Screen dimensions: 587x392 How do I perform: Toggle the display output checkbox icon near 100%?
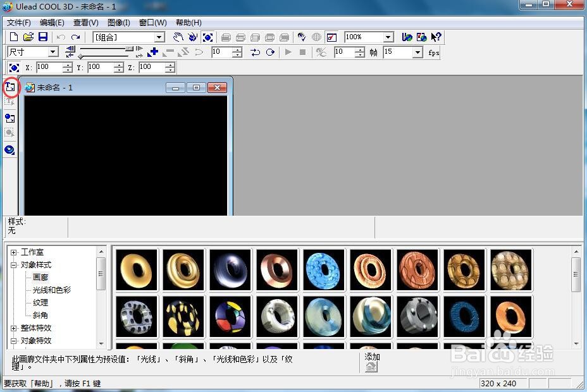click(x=331, y=37)
